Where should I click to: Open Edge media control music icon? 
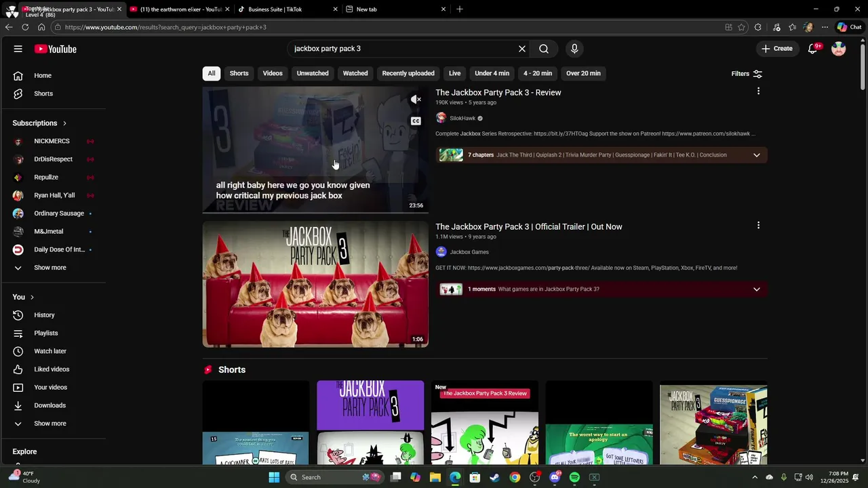776,27
